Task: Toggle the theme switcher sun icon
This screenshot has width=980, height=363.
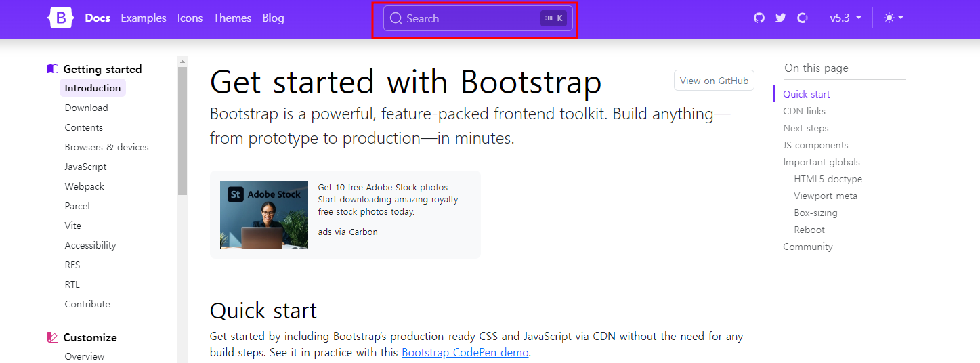Action: 894,18
